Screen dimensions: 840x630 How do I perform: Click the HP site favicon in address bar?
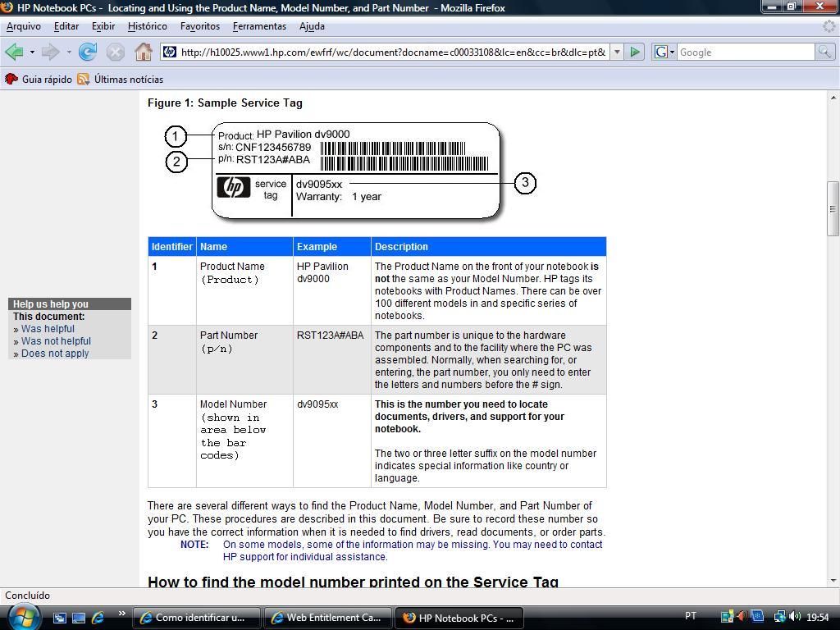pos(170,52)
